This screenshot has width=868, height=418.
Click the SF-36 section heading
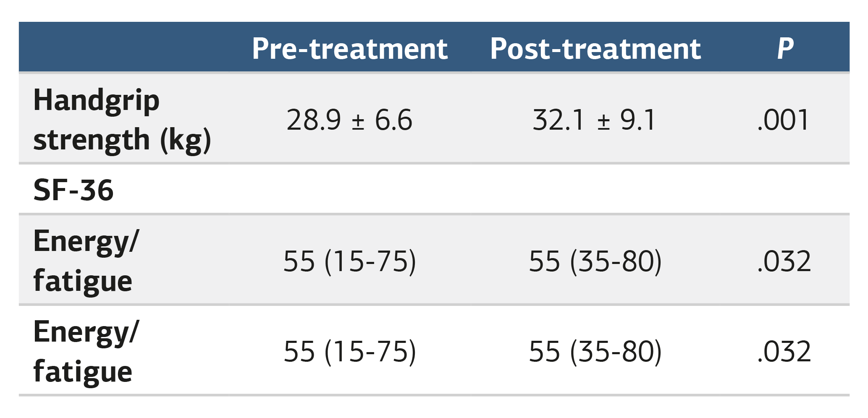tap(73, 190)
